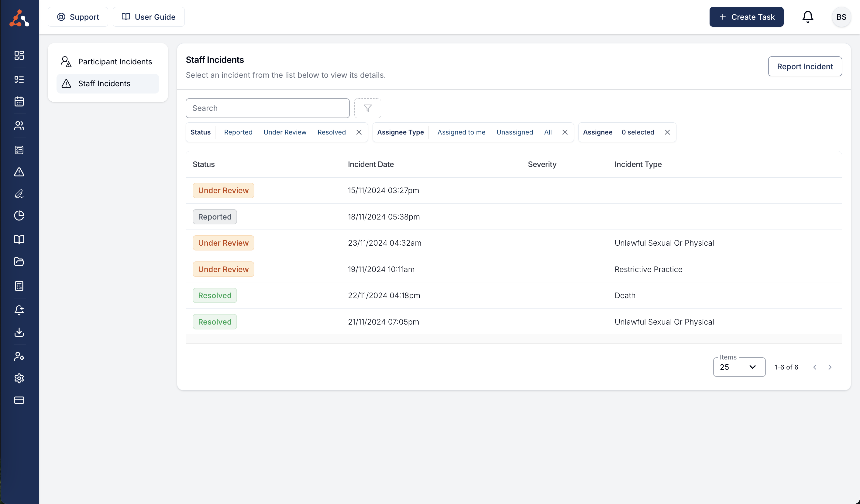This screenshot has height=504, width=860.
Task: Open notifications bell in top bar
Action: [807, 17]
